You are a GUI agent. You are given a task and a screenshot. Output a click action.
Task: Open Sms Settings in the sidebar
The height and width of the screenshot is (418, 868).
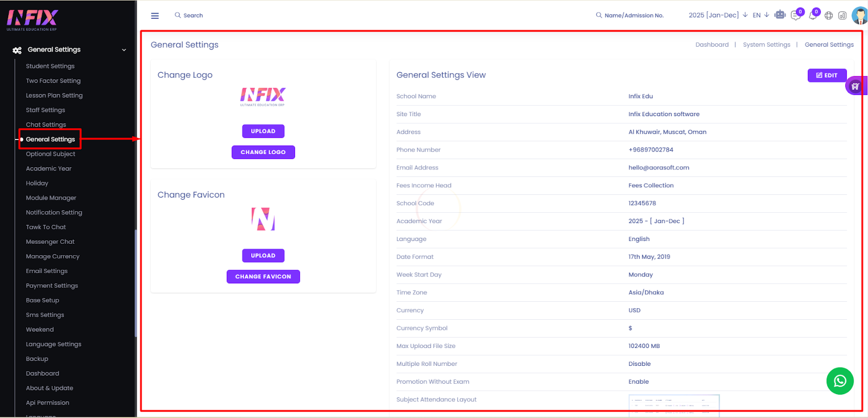(45, 315)
